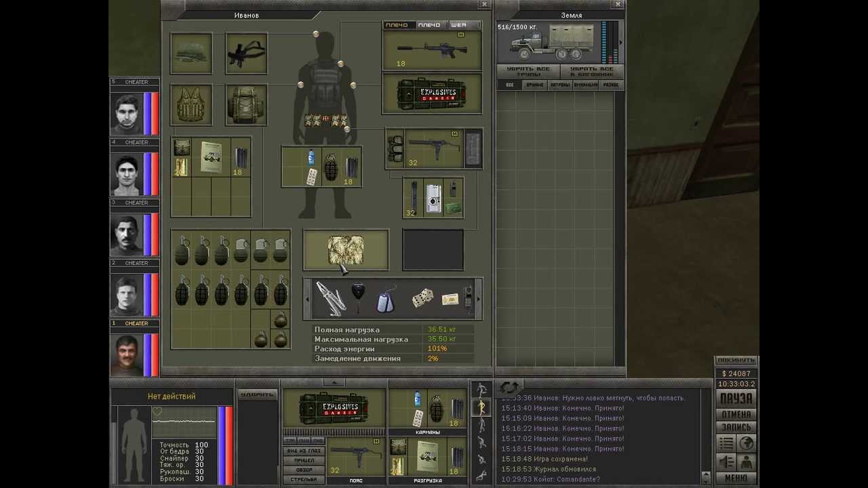Viewport: 868px width, 488px height.
Task: Select the map booklet in vest pouch
Action: pyautogui.click(x=211, y=158)
